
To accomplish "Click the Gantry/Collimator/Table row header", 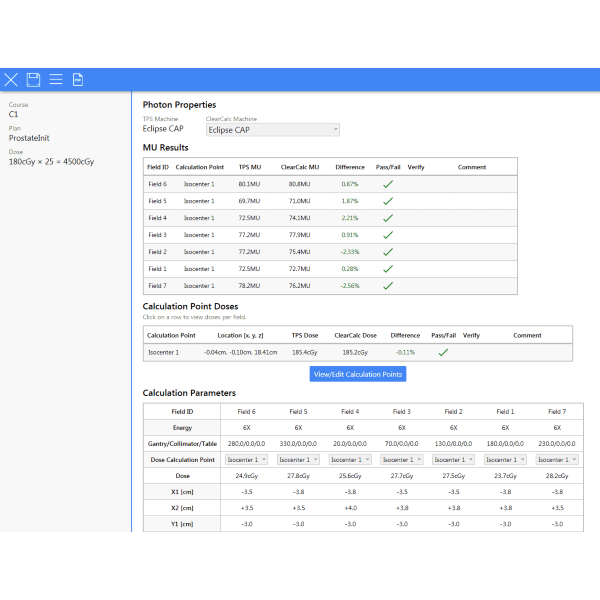I will [x=182, y=444].
